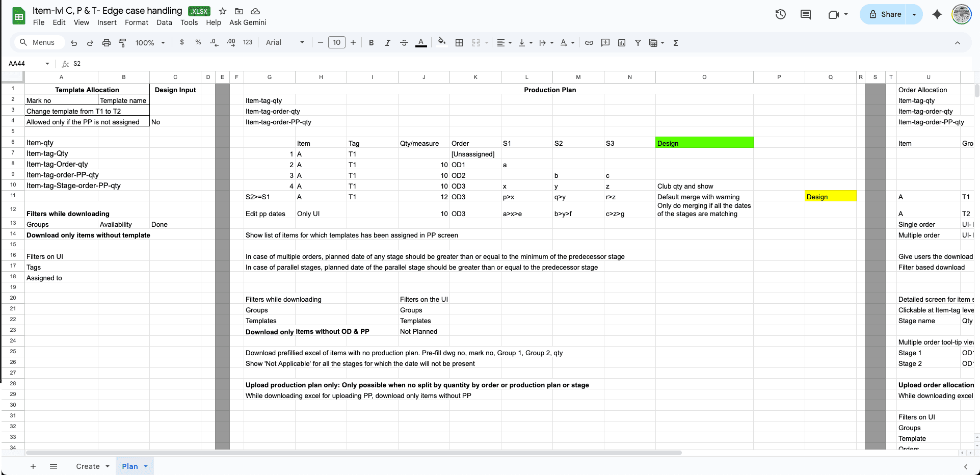Insert a chart
The height and width of the screenshot is (475, 980).
(622, 43)
